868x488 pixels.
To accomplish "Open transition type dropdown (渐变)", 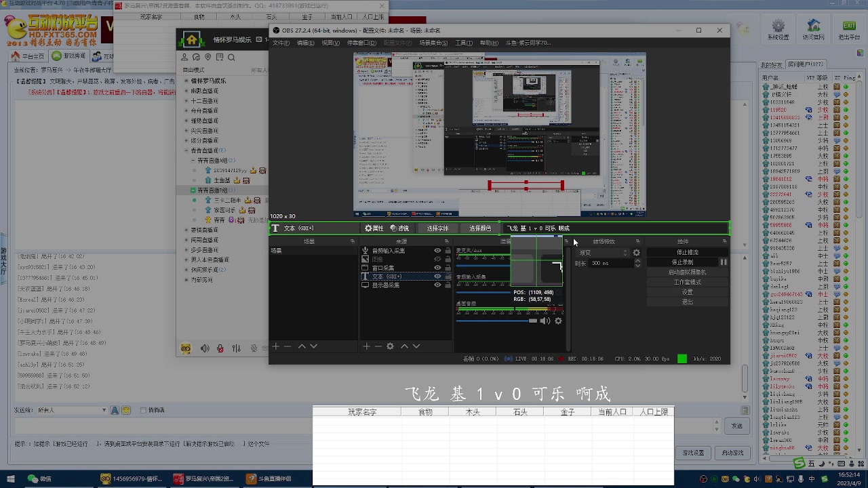I will point(604,253).
